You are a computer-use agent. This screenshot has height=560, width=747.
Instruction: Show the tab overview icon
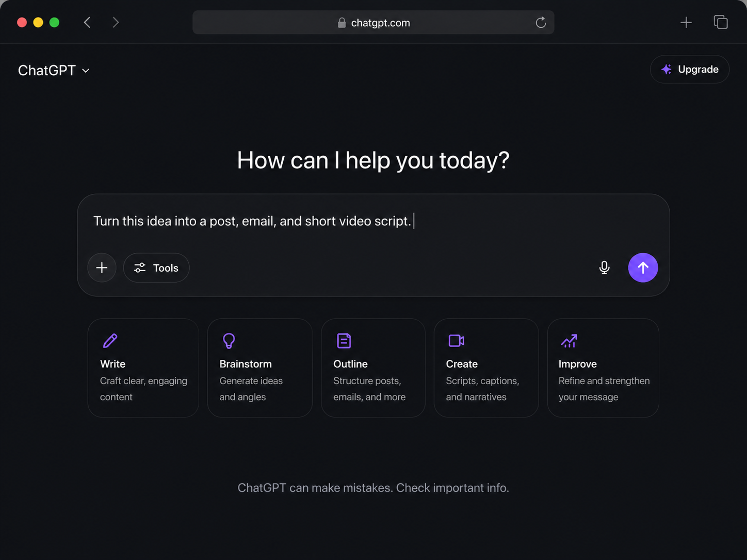pos(721,22)
